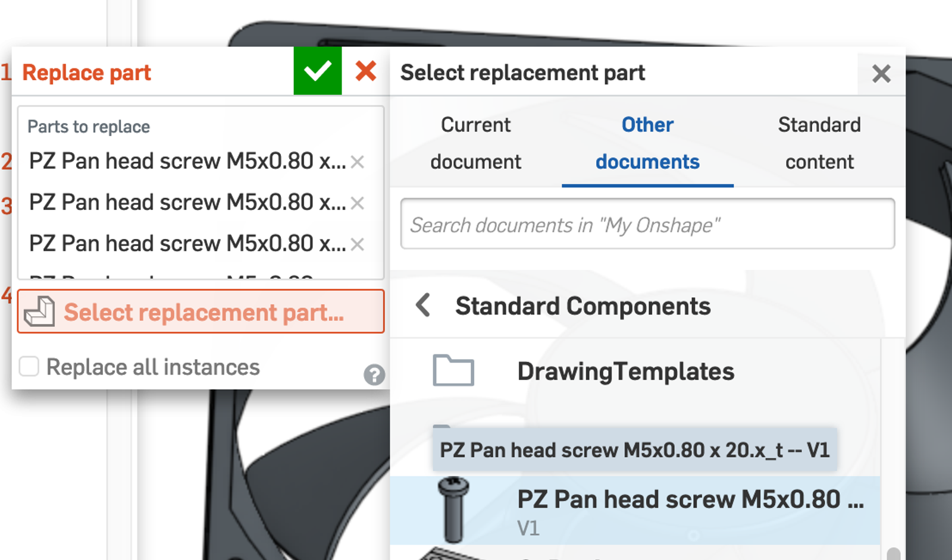The image size is (952, 560).
Task: Select the PZ Pan head screw thumbnail
Action: click(x=453, y=510)
